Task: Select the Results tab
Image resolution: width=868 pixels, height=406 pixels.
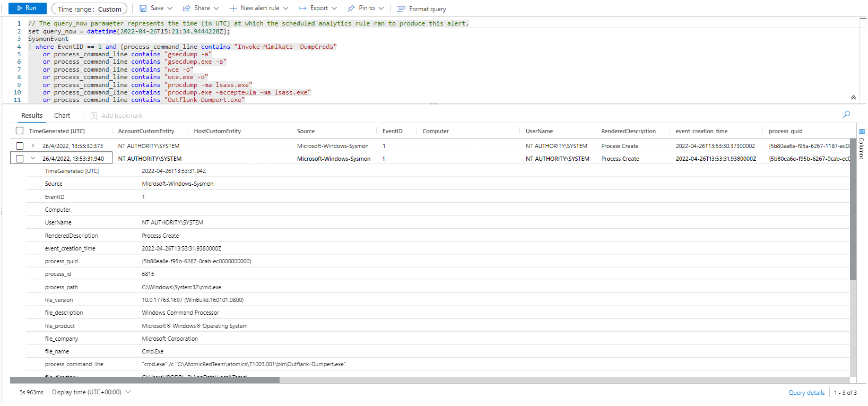Action: coord(32,116)
